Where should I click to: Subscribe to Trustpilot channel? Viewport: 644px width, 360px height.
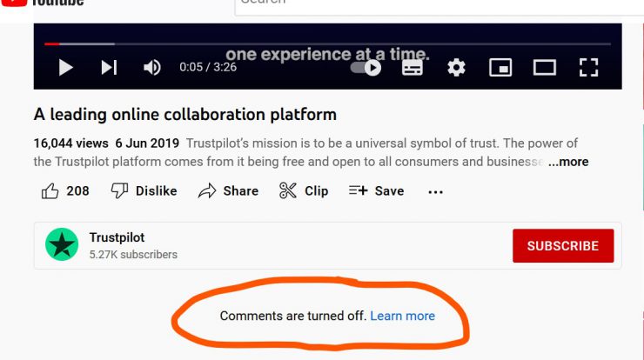[x=563, y=245]
